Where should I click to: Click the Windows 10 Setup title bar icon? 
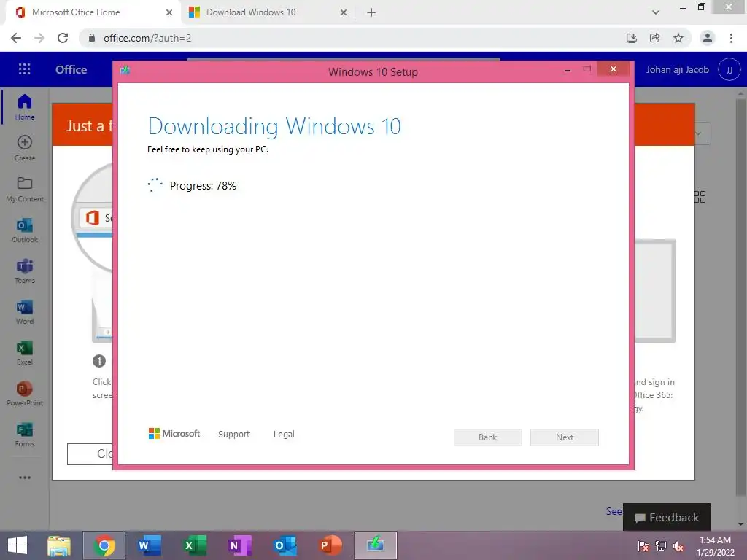pos(125,71)
